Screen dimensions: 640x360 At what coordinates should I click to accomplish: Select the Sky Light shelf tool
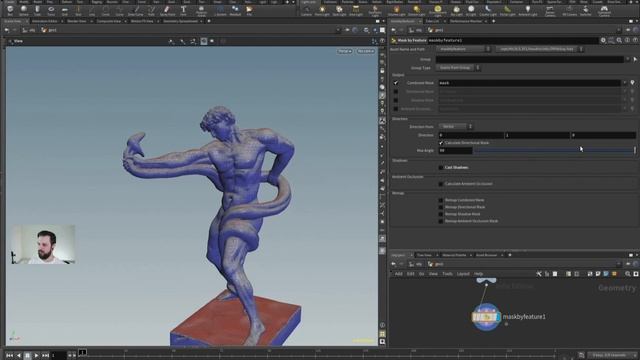(x=457, y=10)
